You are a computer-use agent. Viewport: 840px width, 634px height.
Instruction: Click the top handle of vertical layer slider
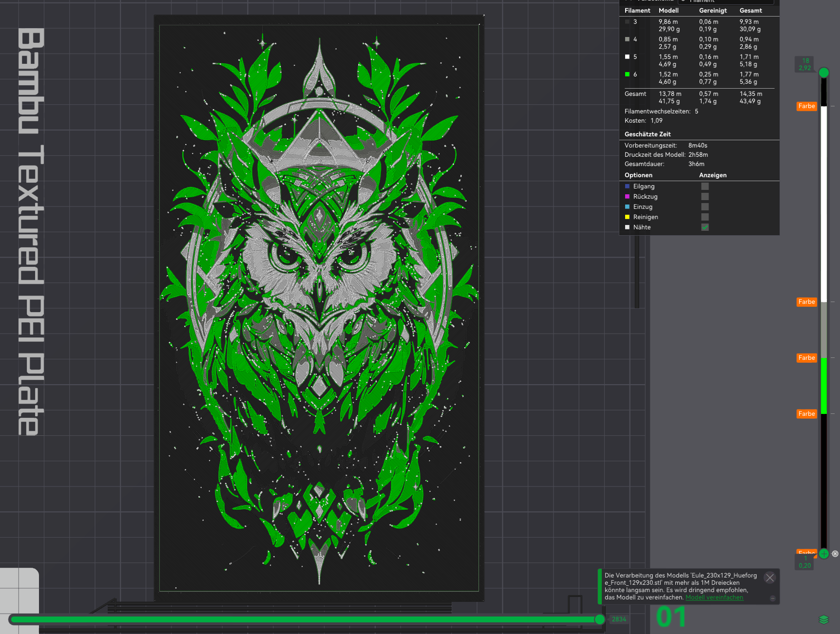(x=824, y=73)
